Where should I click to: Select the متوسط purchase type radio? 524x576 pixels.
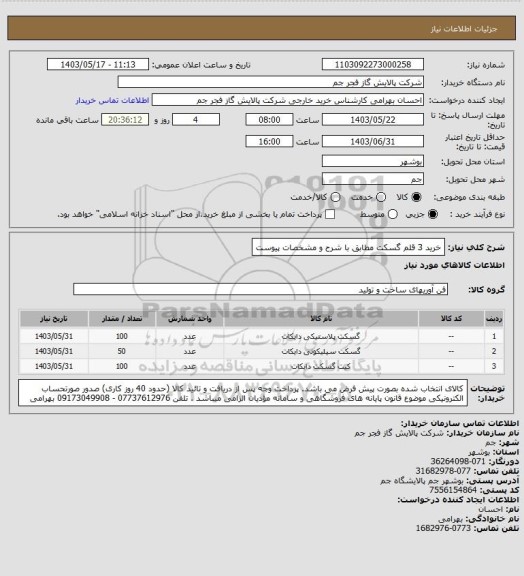(393, 214)
